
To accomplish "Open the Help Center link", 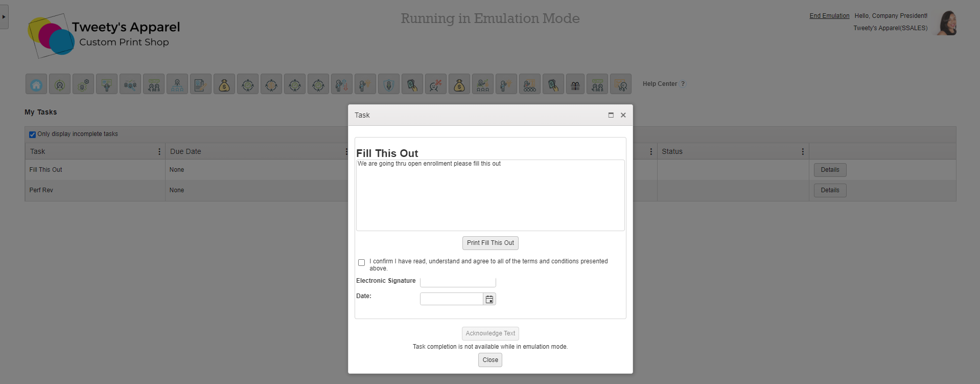I will tap(660, 84).
